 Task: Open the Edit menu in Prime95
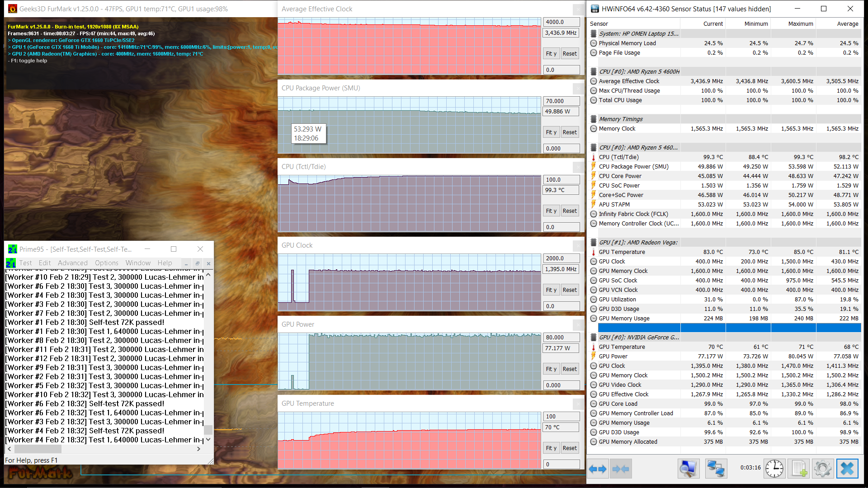pos(45,263)
